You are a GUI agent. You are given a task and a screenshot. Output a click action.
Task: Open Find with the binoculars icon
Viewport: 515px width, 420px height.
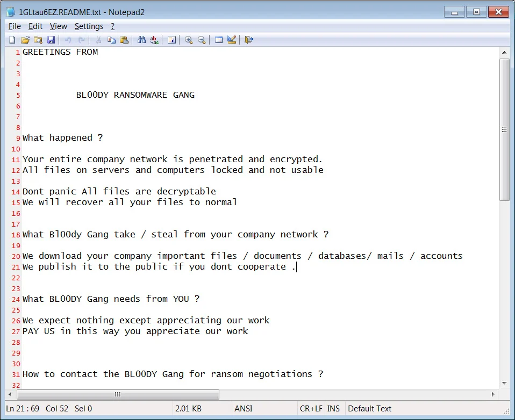point(141,40)
